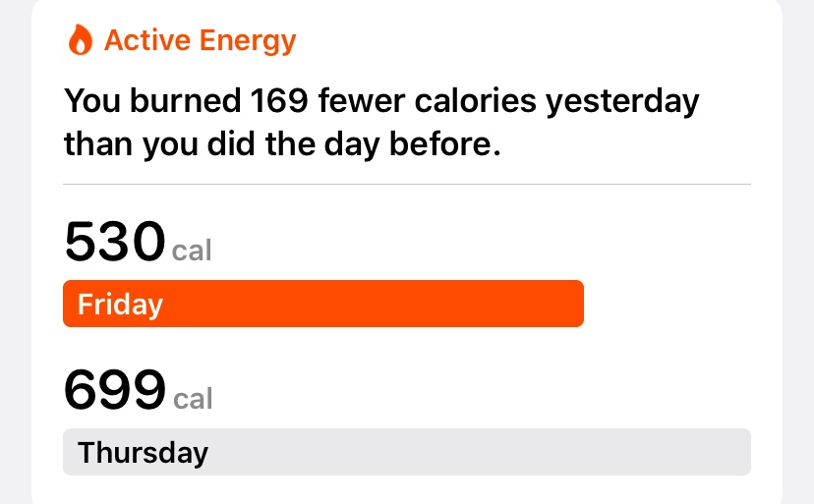Click the divider line below the summary
The image size is (814, 504).
pyautogui.click(x=407, y=184)
